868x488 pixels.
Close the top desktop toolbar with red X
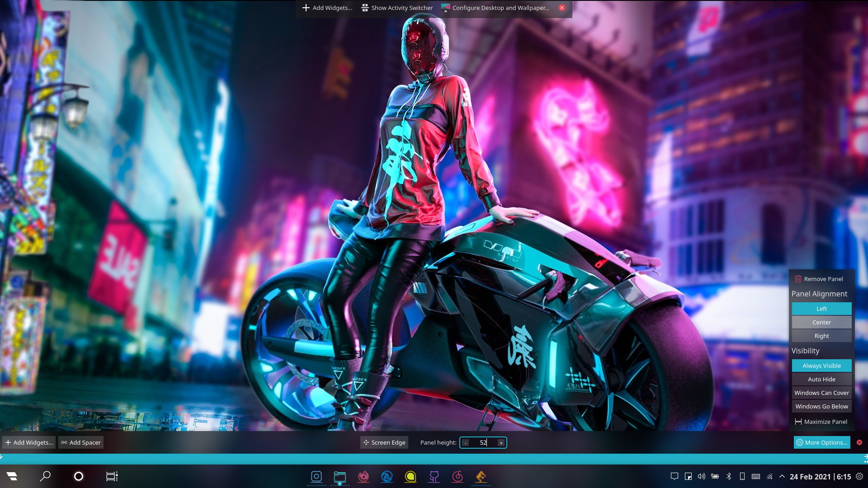[x=562, y=8]
